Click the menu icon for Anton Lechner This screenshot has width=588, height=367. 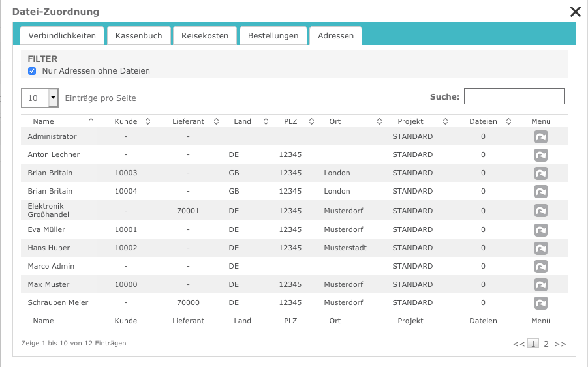[x=540, y=155]
